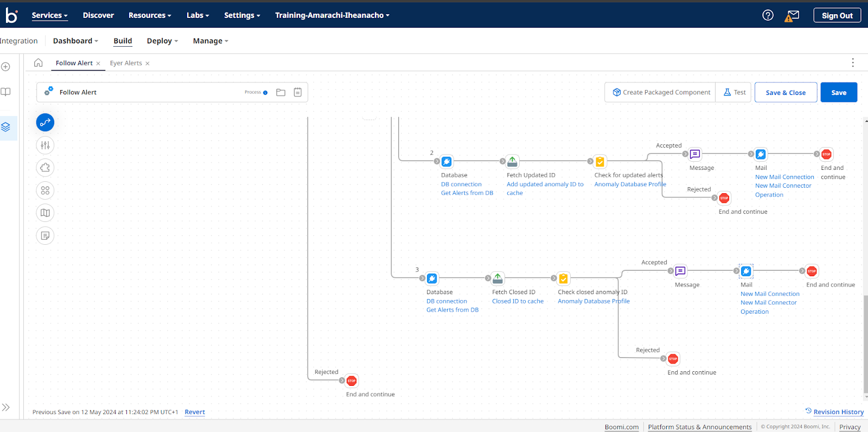Open the mail notifications icon
868x432 pixels.
[792, 16]
